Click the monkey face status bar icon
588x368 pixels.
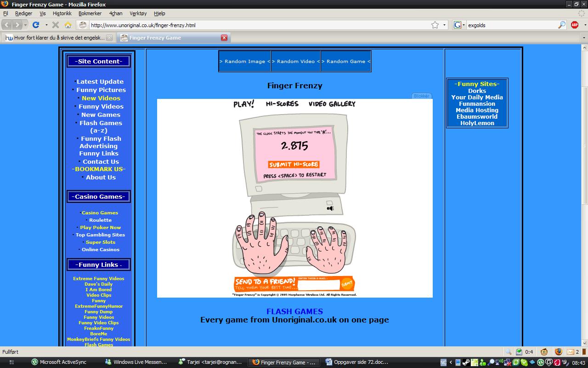[544, 352]
